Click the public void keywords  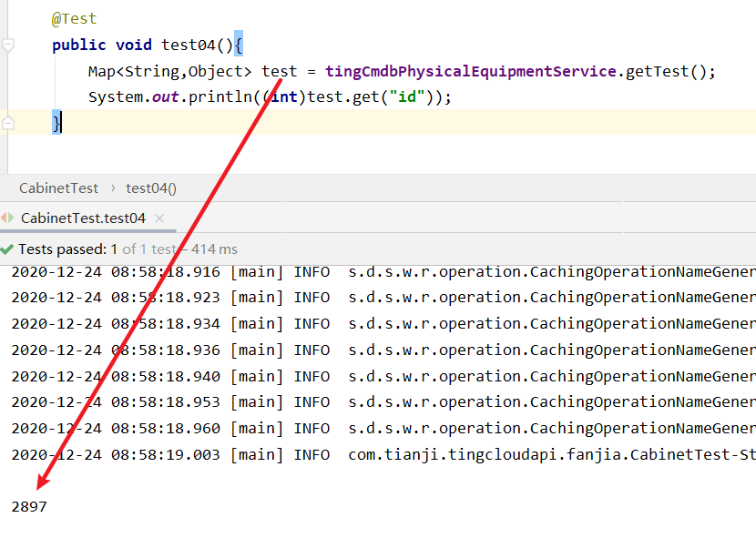(102, 45)
